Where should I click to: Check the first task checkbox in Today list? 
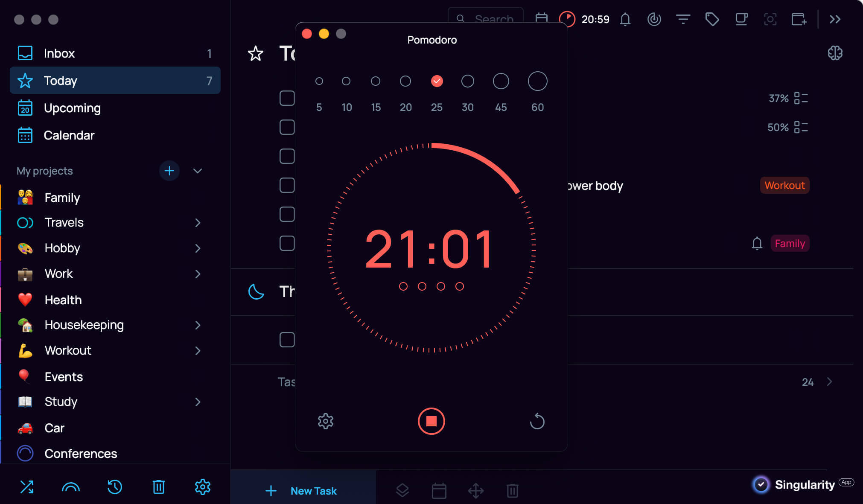[x=287, y=98]
